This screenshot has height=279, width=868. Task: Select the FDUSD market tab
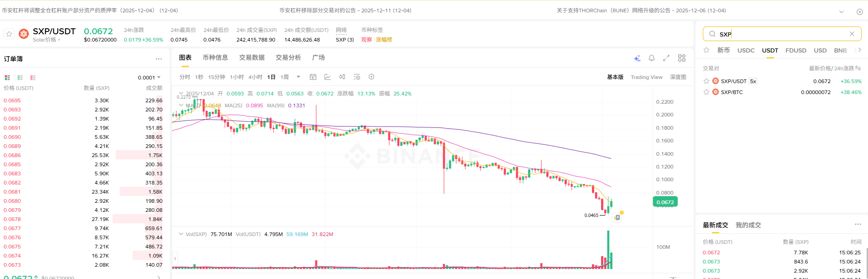click(x=796, y=51)
